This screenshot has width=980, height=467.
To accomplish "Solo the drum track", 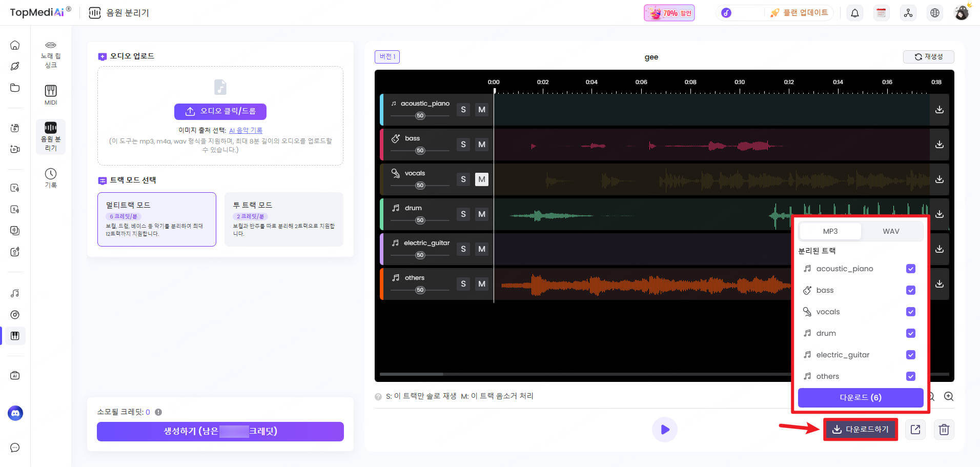I will click(463, 214).
